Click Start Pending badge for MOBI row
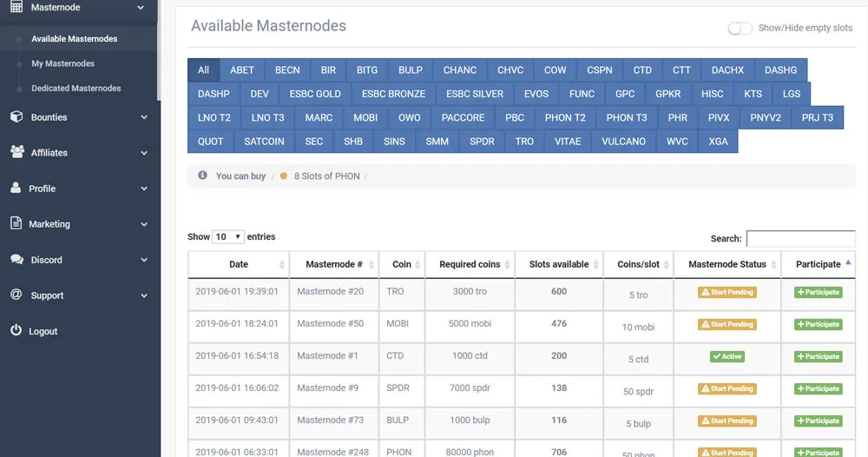This screenshot has height=457, width=868. [727, 324]
